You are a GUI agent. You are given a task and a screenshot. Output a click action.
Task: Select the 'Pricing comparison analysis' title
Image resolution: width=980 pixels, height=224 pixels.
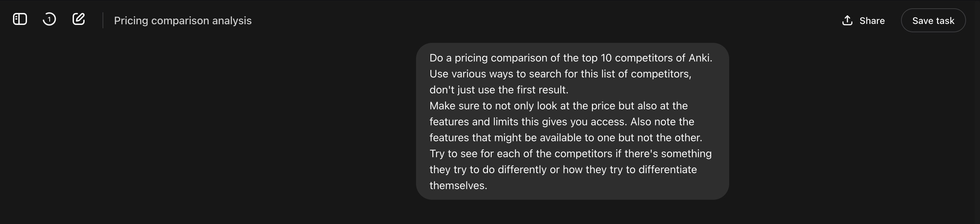click(x=183, y=21)
